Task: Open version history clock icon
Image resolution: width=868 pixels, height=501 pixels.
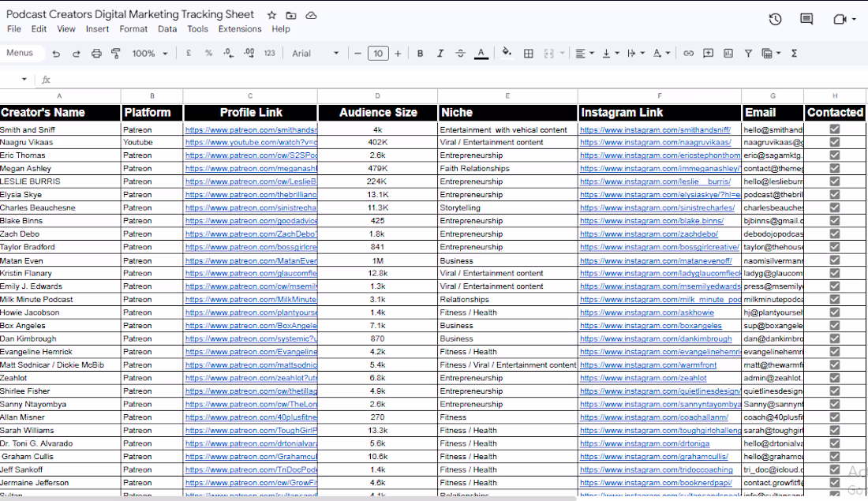Action: click(x=775, y=20)
